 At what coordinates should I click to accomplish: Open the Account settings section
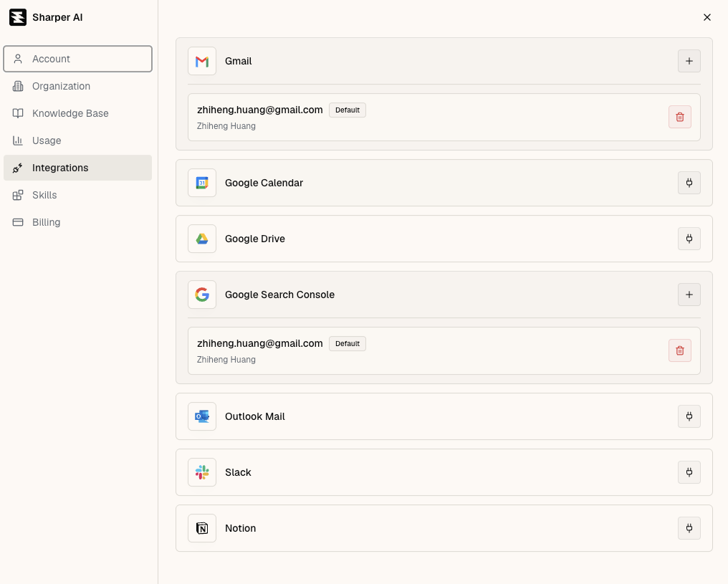(x=77, y=59)
